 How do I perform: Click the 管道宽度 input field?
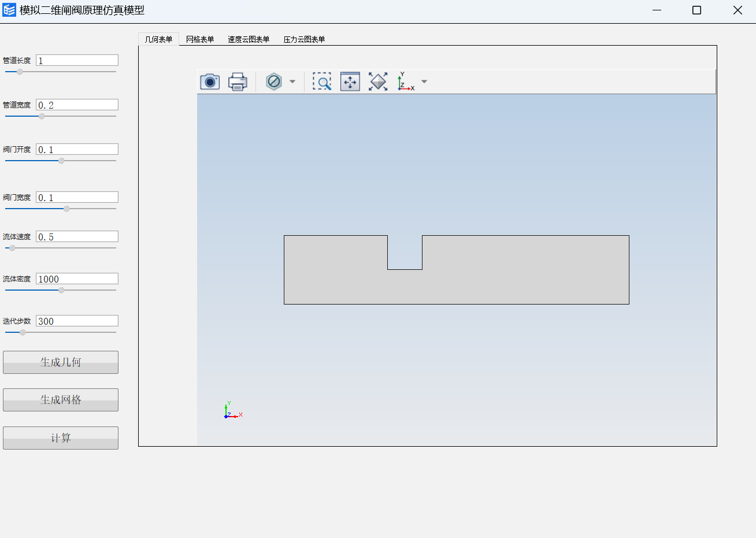click(x=77, y=105)
